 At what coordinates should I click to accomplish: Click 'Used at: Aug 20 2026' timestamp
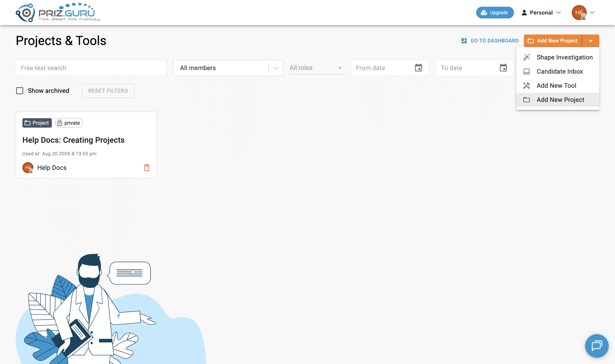(59, 154)
